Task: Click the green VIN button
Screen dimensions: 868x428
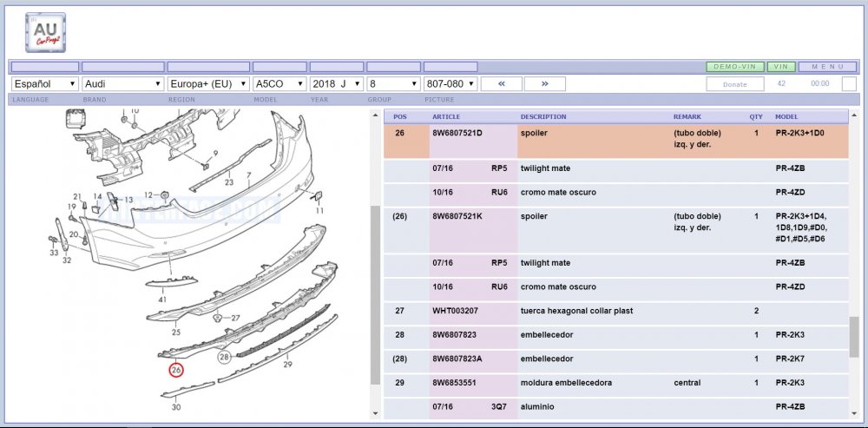Action: 781,67
